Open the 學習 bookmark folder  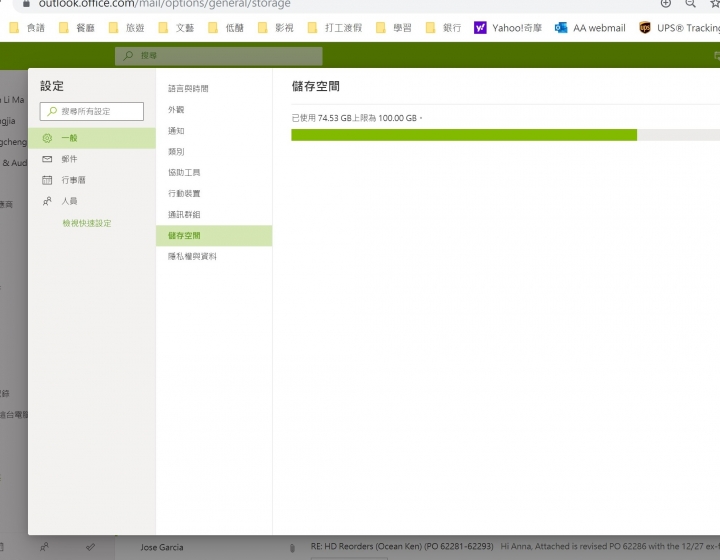point(394,28)
